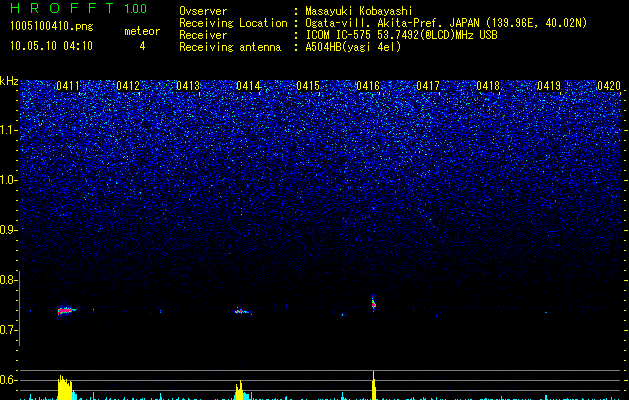Click the 0419 time marker
The height and width of the screenshot is (400, 629).
[x=549, y=86]
